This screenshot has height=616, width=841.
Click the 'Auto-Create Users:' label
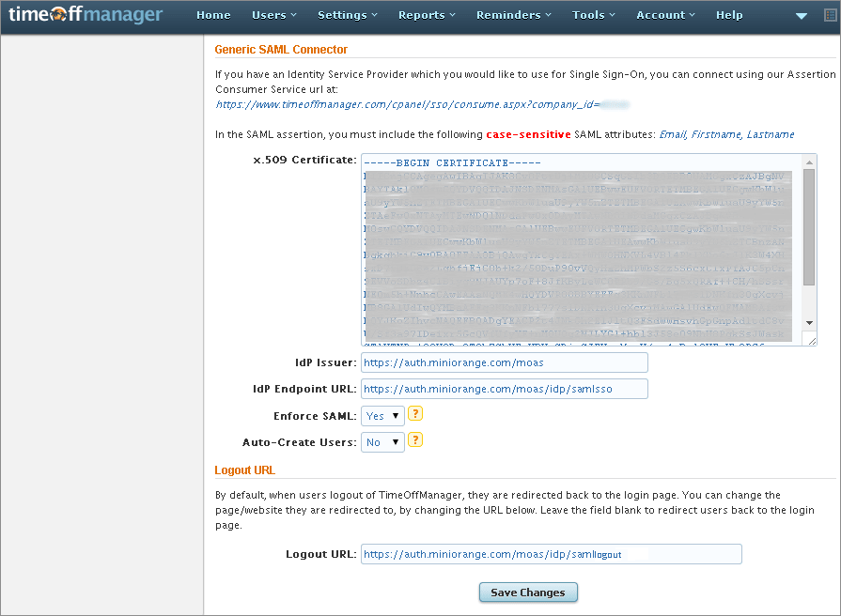300,443
